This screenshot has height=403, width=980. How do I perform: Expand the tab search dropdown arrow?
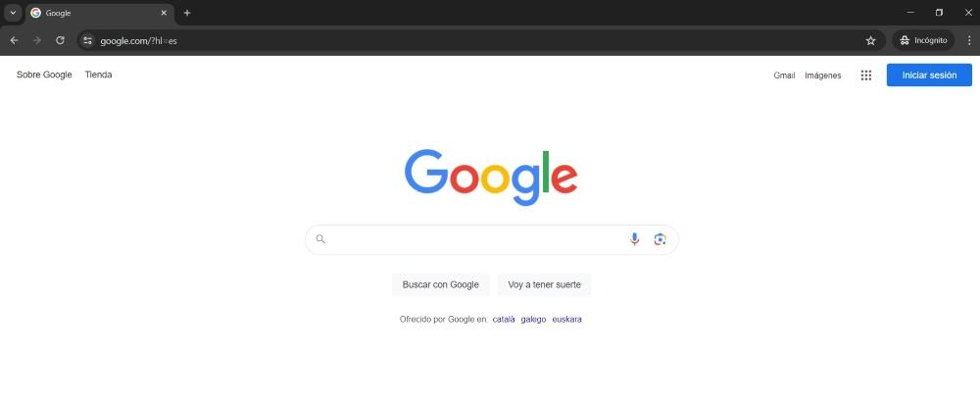coord(13,13)
